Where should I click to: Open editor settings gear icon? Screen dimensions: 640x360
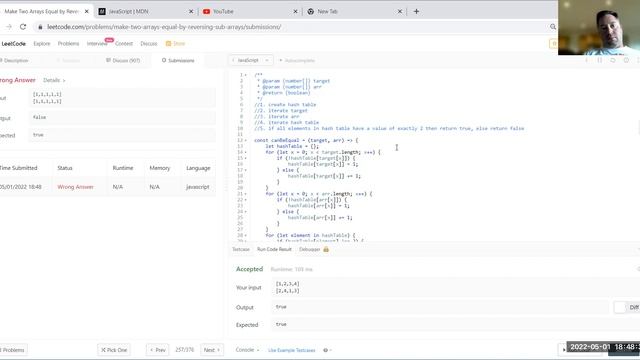coord(626,60)
